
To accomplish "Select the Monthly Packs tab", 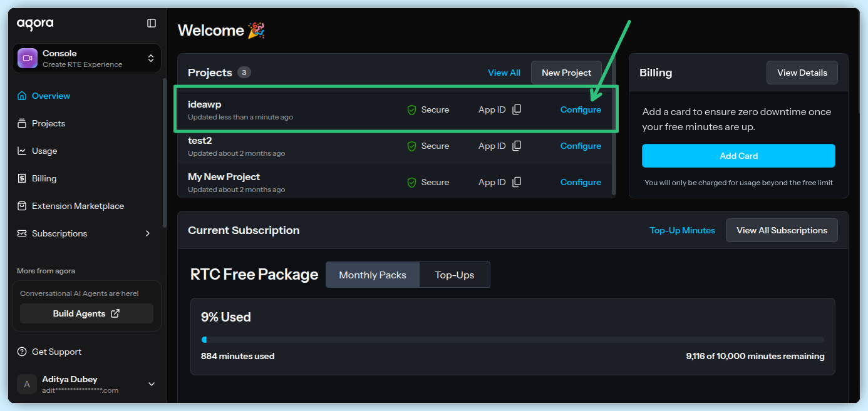I will click(x=373, y=275).
